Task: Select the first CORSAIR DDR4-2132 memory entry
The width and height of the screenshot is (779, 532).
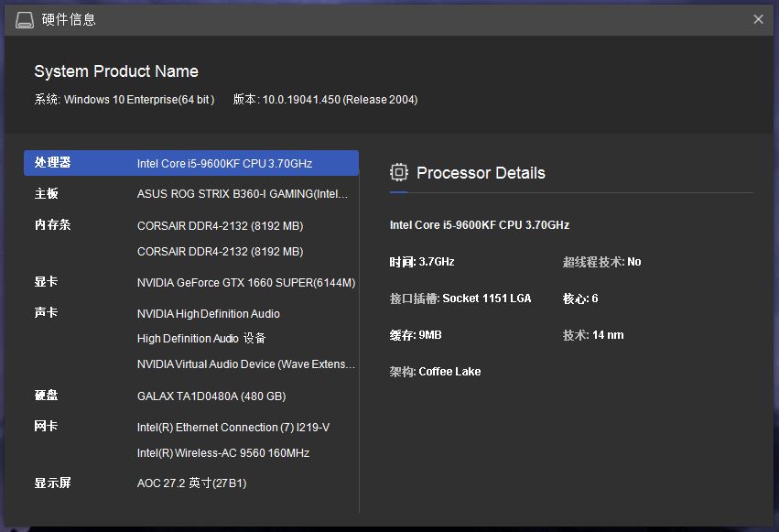Action: point(220,226)
